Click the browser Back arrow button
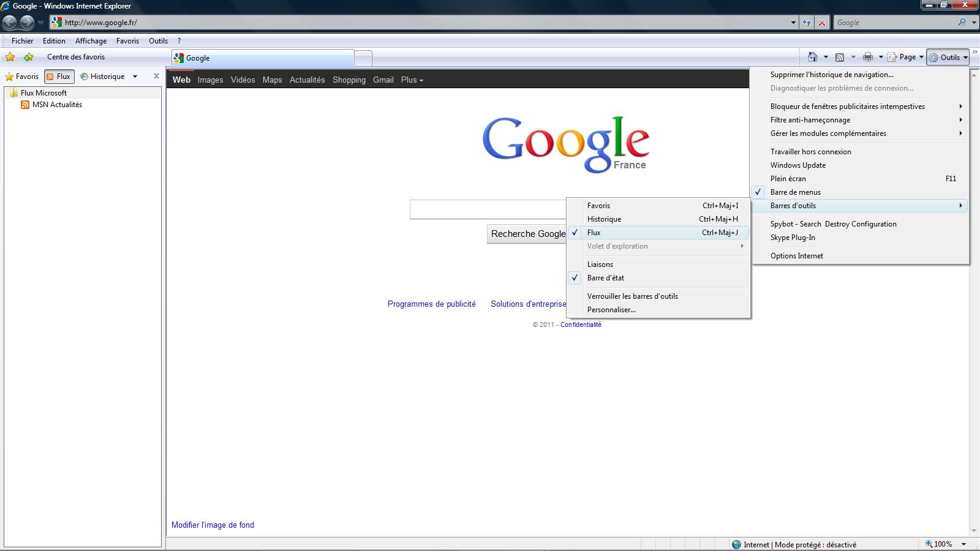Viewport: 980px width, 551px height. coord(9,23)
